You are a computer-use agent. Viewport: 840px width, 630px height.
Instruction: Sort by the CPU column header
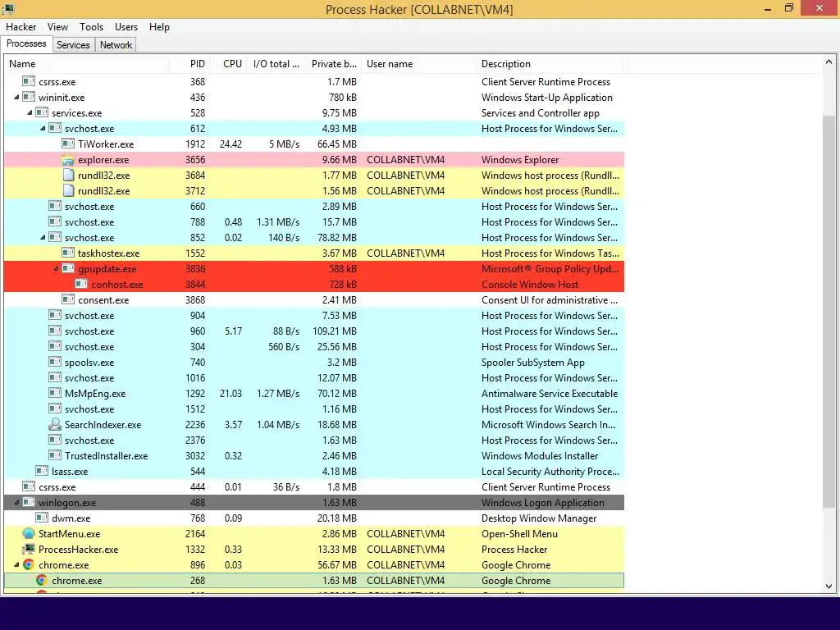[229, 64]
